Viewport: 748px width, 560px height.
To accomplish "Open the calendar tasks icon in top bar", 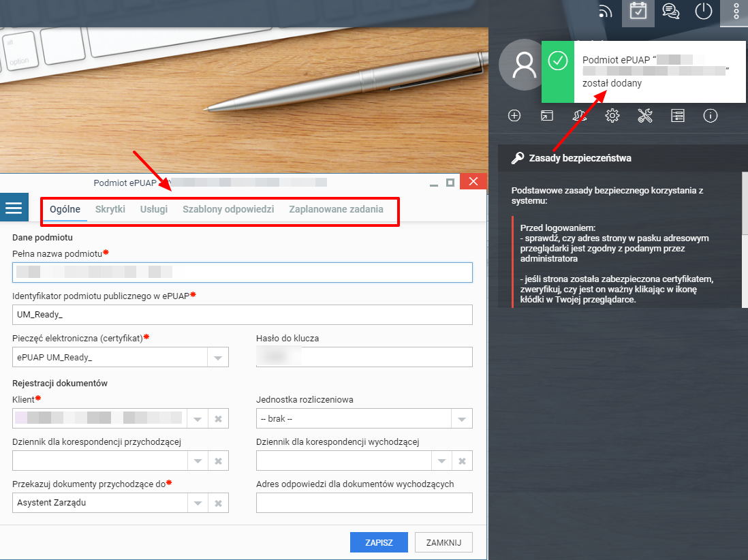I will click(638, 12).
